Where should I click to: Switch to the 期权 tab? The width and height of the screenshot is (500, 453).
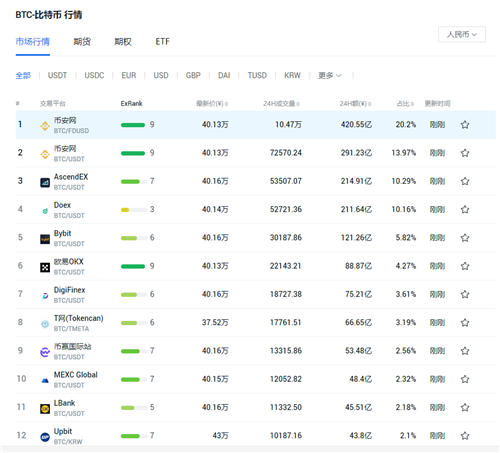pos(123,42)
